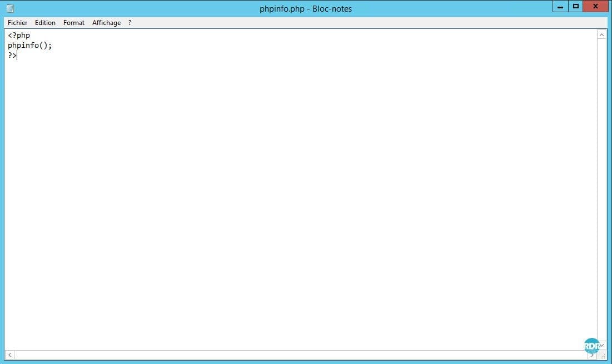This screenshot has width=612, height=364.
Task: Open the ? help menu
Action: point(130,23)
